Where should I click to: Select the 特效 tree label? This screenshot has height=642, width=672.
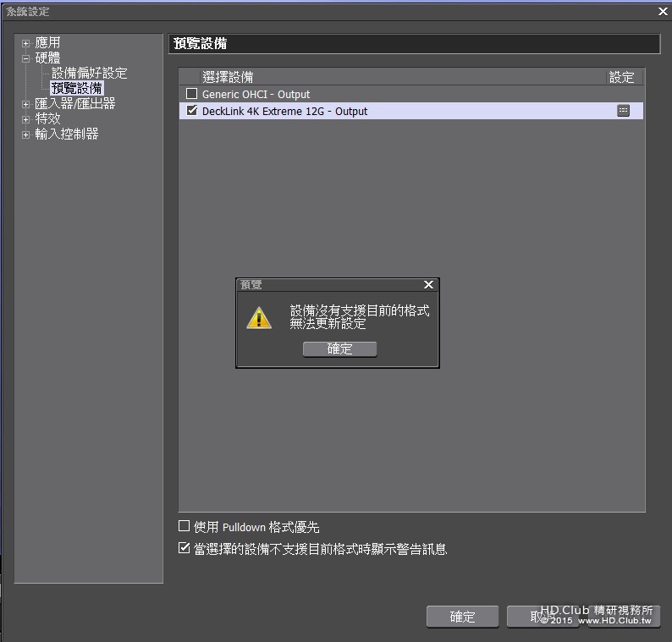[47, 118]
